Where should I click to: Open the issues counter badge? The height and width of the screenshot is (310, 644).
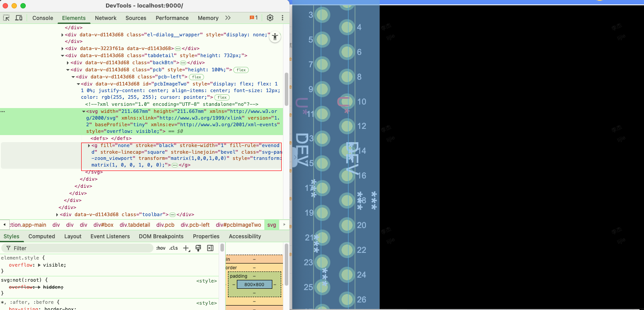tap(253, 18)
